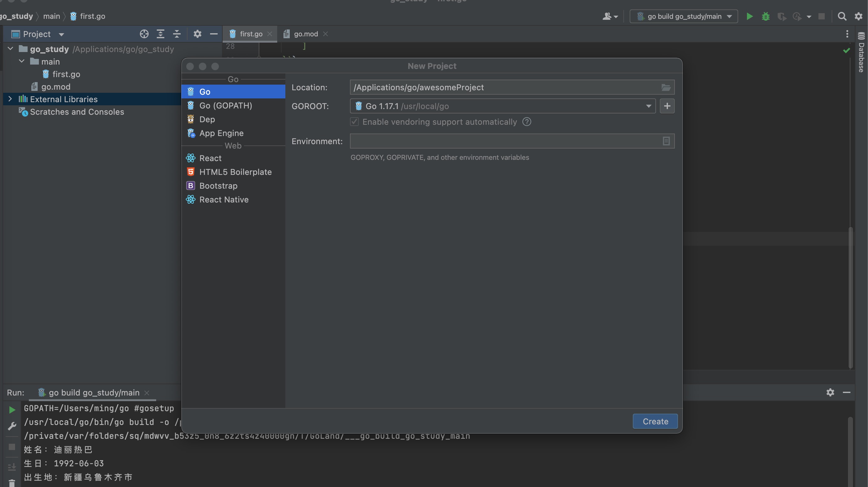
Task: Click Expand All icon in Project panel
Action: click(160, 34)
